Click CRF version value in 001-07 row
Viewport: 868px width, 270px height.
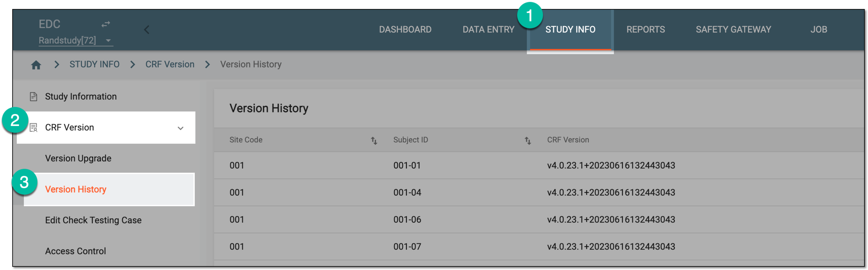pos(611,247)
